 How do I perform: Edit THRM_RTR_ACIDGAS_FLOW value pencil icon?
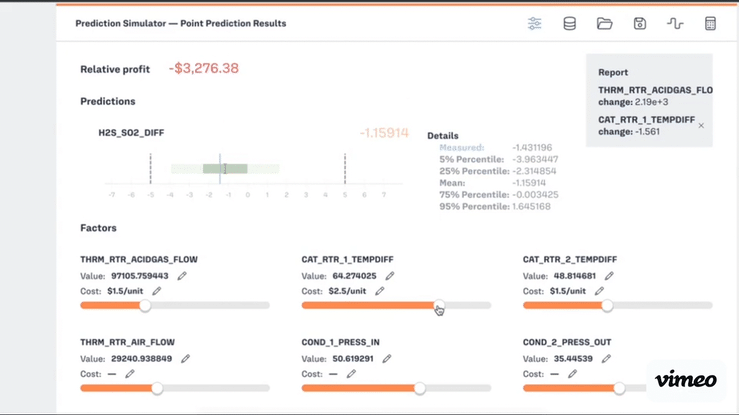pyautogui.click(x=182, y=276)
